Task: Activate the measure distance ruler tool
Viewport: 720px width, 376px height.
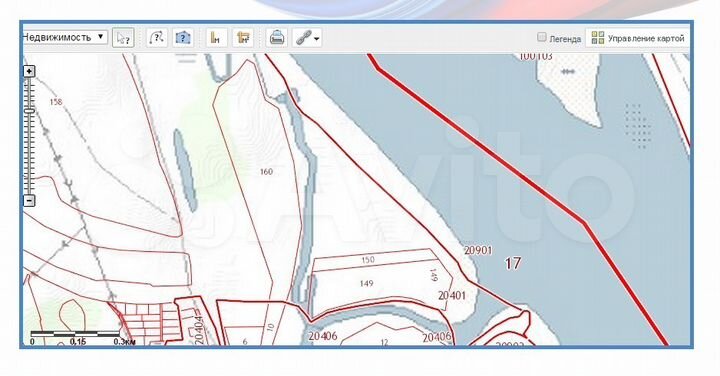Action: click(x=216, y=38)
